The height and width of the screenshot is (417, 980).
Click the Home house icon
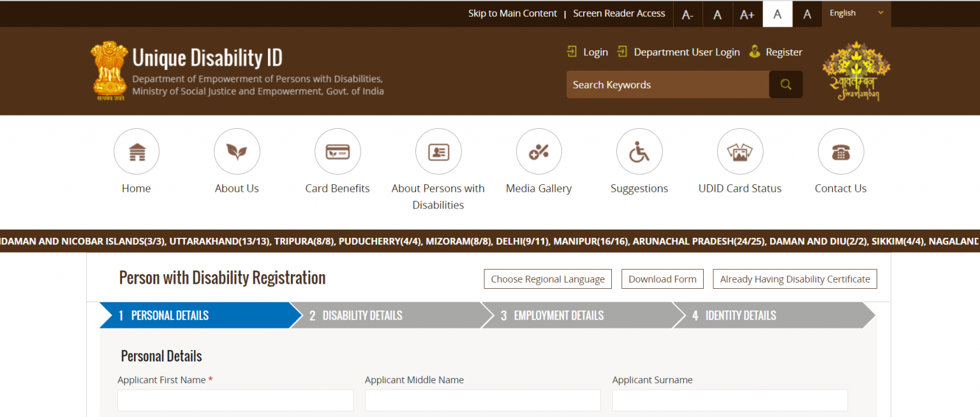(x=137, y=152)
